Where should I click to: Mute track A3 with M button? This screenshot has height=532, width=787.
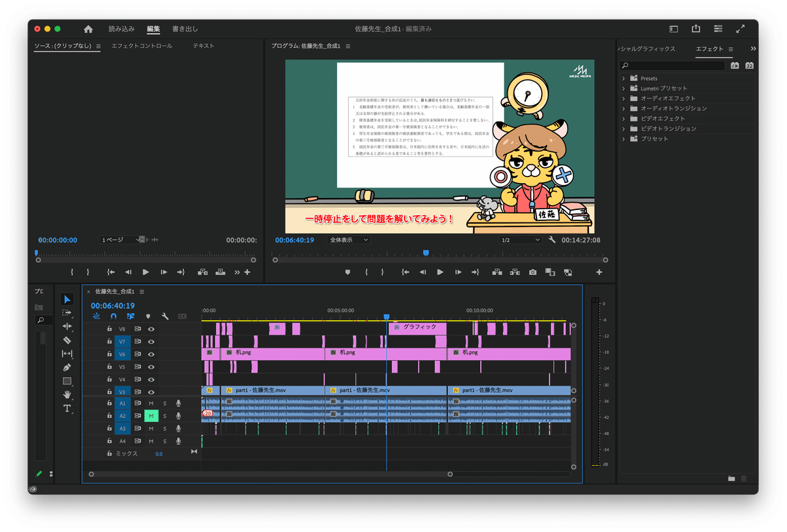click(x=151, y=428)
